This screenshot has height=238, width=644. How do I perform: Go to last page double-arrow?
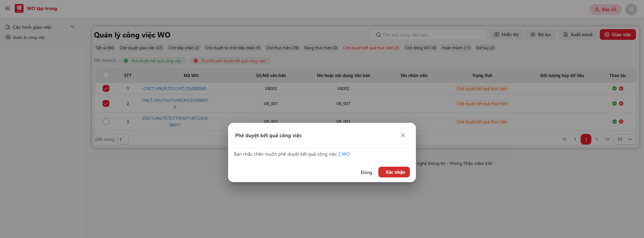click(x=607, y=139)
